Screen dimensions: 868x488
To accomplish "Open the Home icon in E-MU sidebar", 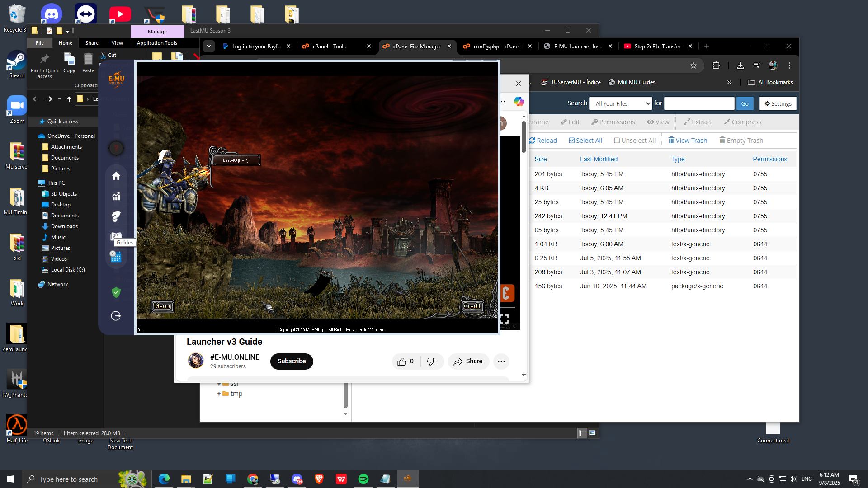I will [x=116, y=176].
